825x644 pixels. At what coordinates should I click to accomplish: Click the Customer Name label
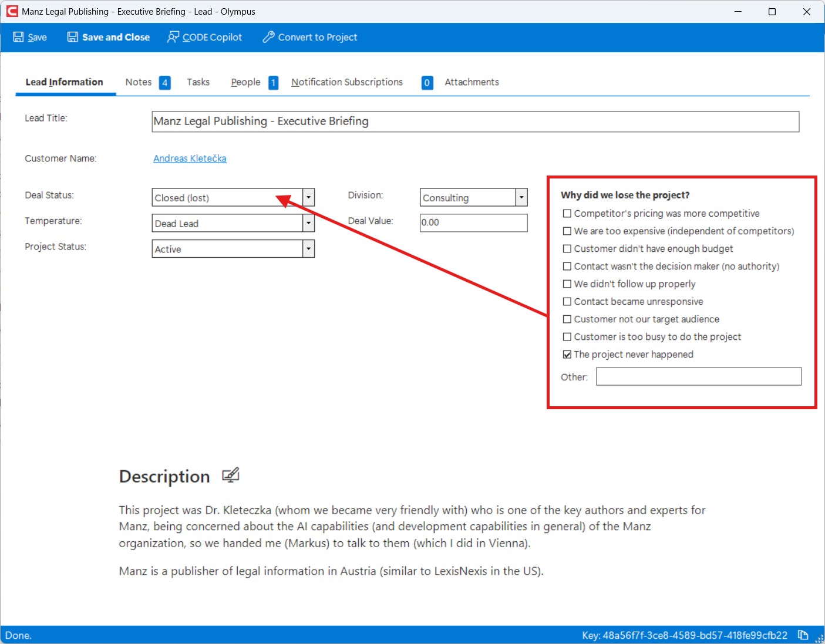tap(60, 159)
